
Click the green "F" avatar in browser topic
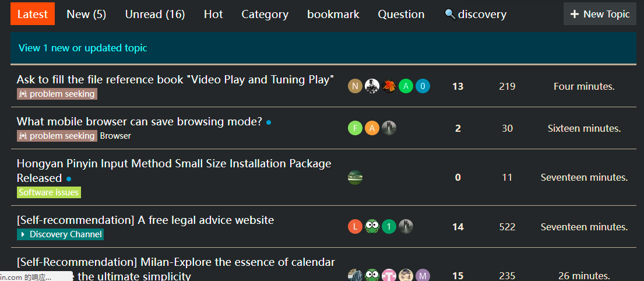point(355,128)
